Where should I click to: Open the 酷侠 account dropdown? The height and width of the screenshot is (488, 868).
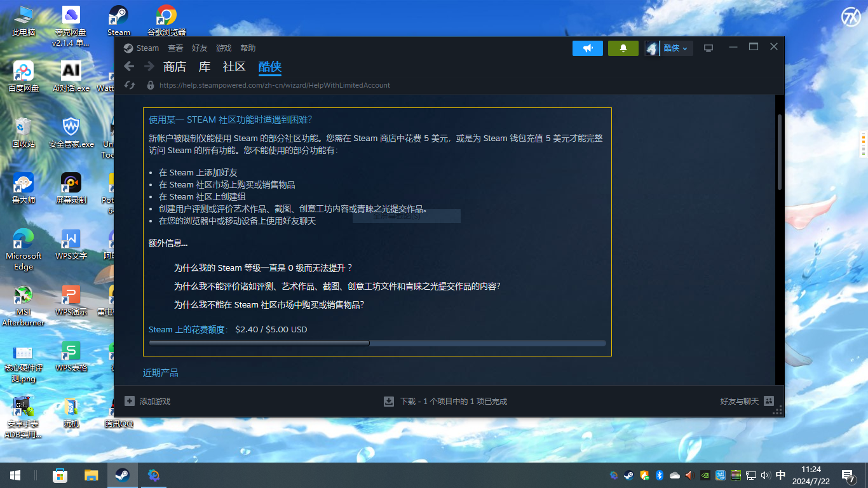pos(676,48)
